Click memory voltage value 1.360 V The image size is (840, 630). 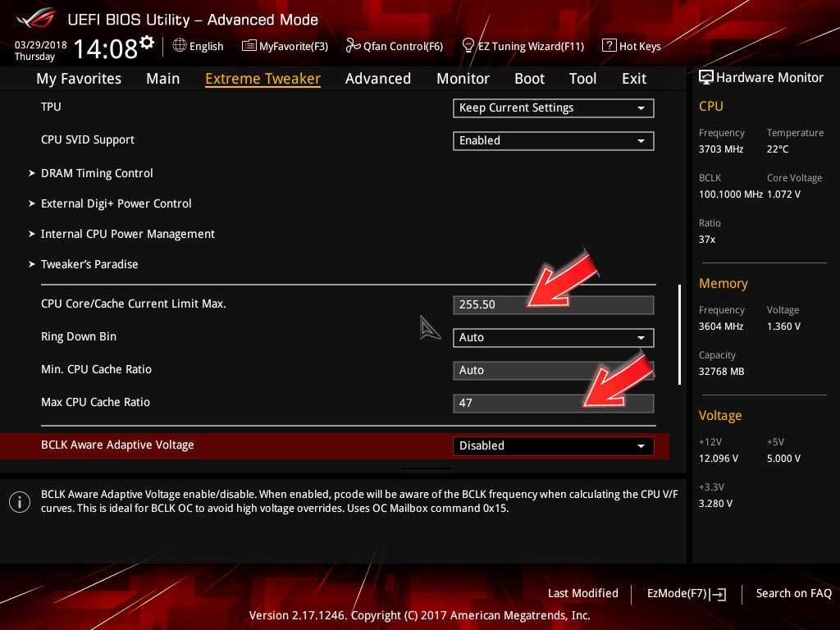[x=783, y=326]
